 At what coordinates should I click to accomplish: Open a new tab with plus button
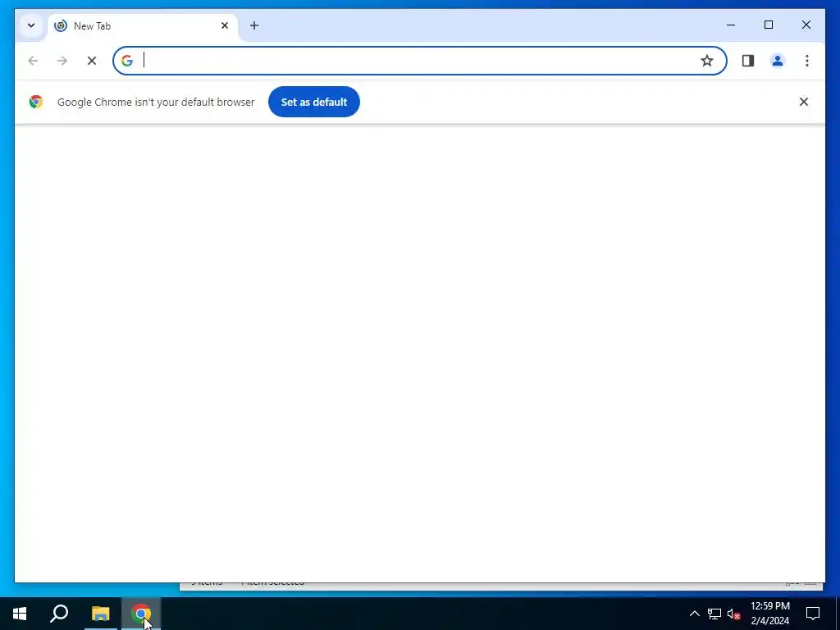pos(254,25)
